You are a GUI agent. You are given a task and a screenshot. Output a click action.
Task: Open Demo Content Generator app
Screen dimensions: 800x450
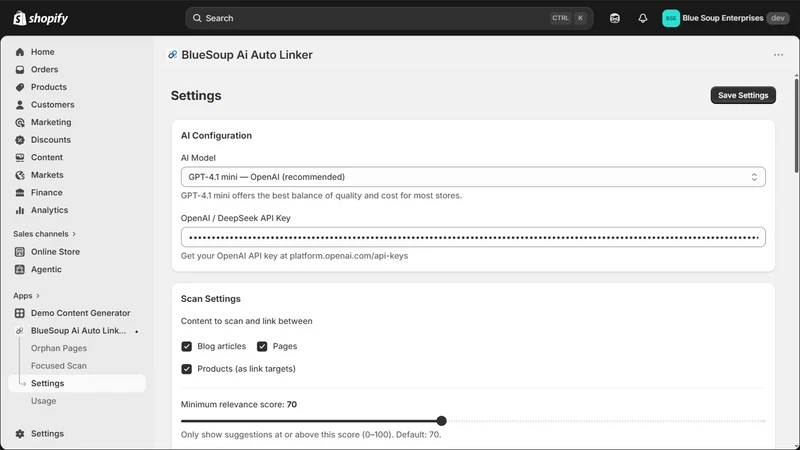point(80,313)
